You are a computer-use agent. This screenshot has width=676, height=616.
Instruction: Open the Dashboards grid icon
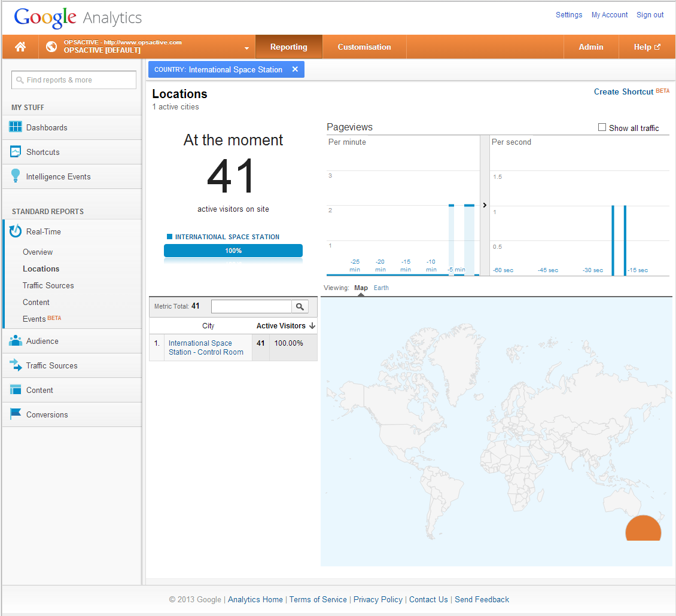pos(16,127)
